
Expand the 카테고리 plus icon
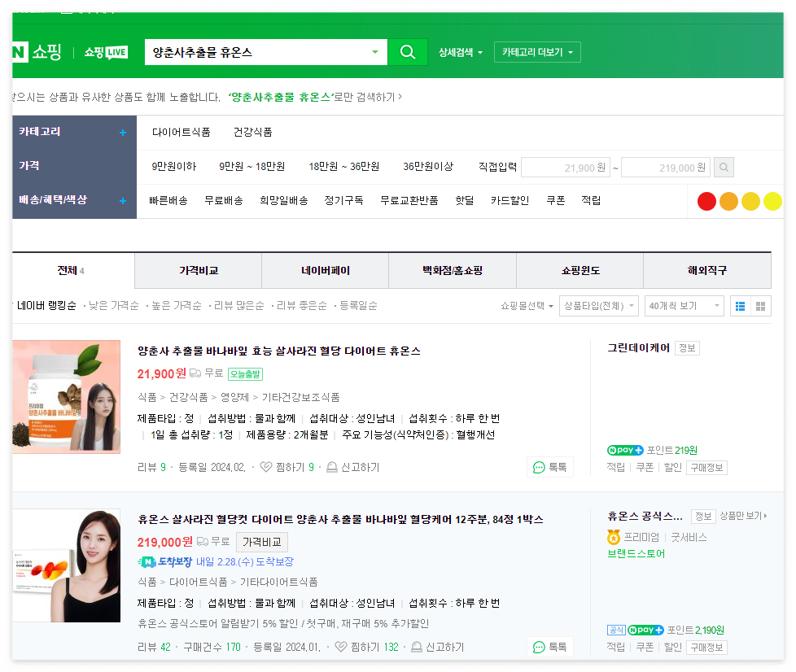click(x=123, y=133)
